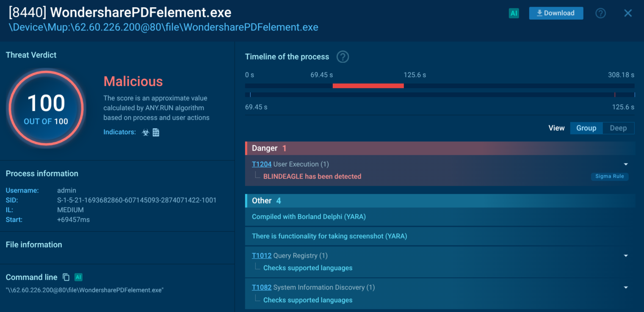Click AI badge next to Command line
The height and width of the screenshot is (312, 644).
coord(78,277)
